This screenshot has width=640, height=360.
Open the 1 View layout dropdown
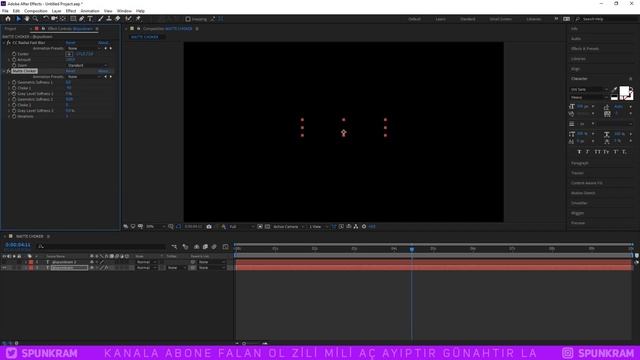318,227
